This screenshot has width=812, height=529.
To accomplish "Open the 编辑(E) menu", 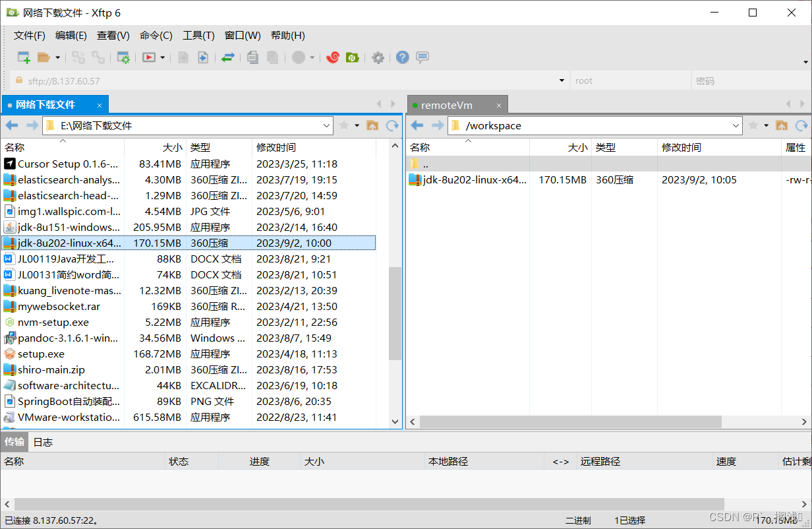I will (71, 36).
